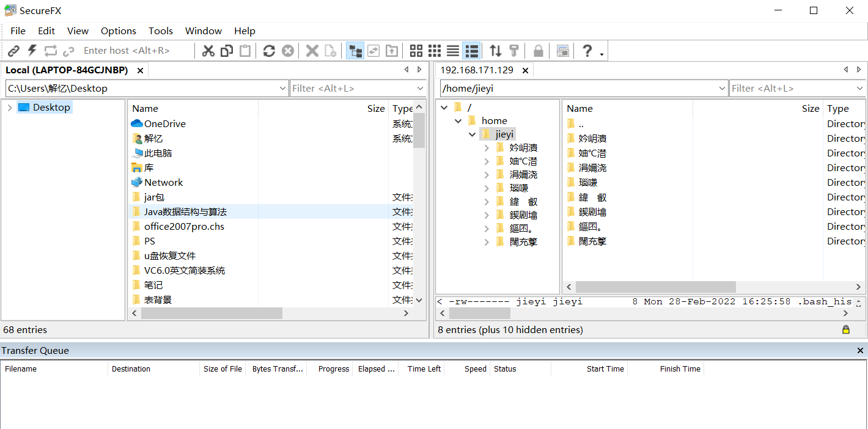Image resolution: width=868 pixels, height=429 pixels.
Task: Select the office2007pro.chs folder
Action: click(x=184, y=226)
